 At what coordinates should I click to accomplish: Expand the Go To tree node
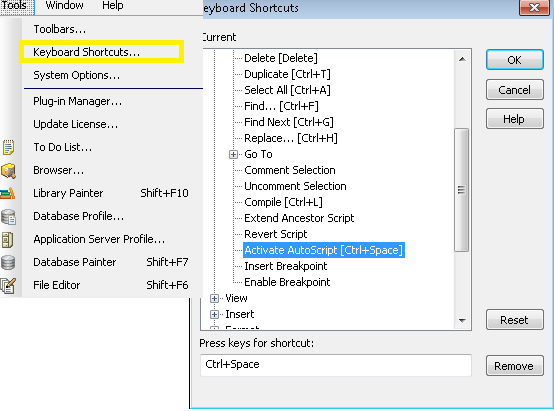(x=233, y=154)
